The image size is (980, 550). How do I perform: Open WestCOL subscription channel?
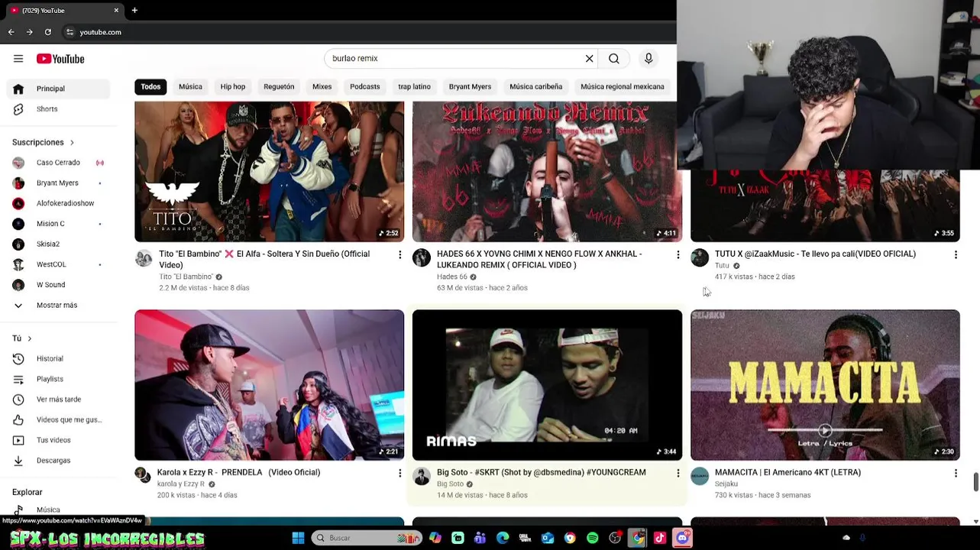(58, 264)
